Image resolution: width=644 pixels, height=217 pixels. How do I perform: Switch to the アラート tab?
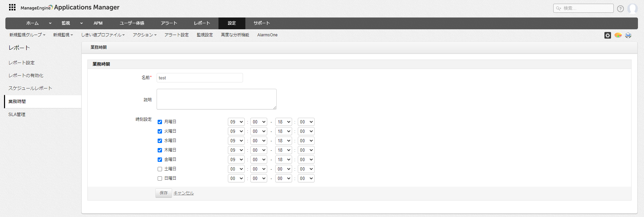point(169,23)
